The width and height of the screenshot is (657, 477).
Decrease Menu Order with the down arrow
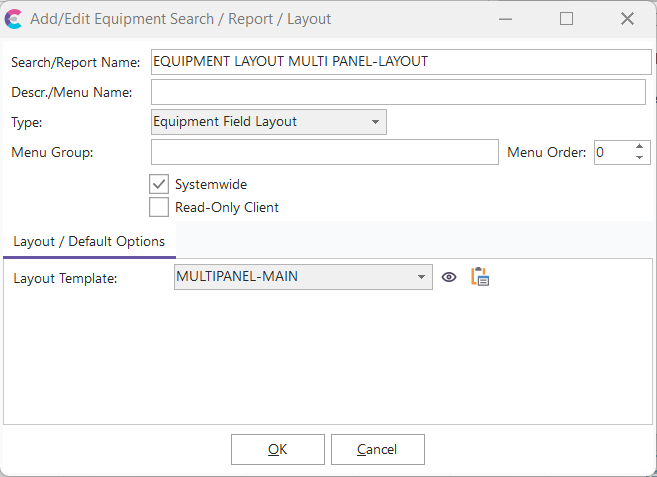tap(640, 158)
